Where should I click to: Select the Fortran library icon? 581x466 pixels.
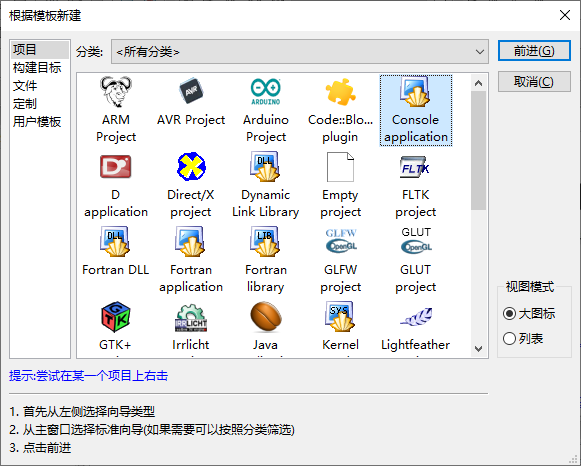[x=265, y=242]
